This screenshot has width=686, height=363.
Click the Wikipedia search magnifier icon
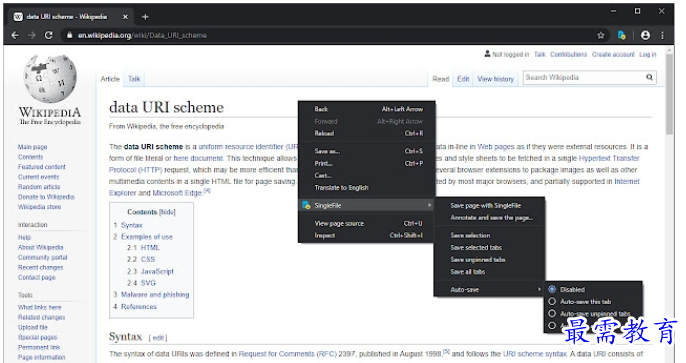tap(649, 77)
